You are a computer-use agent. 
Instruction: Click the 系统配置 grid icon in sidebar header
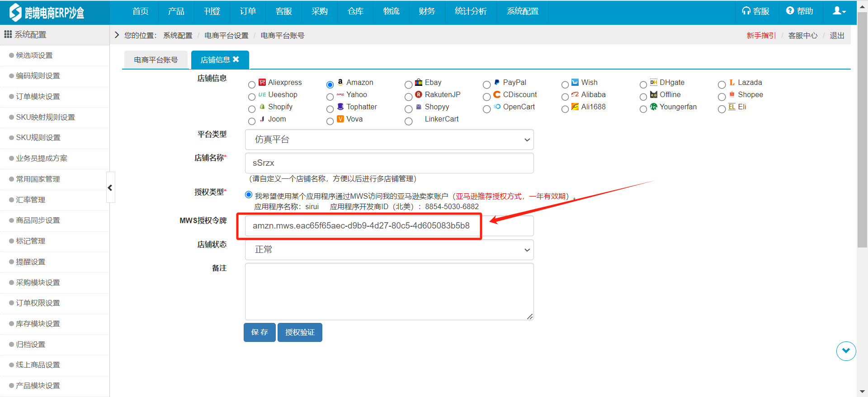(8, 34)
